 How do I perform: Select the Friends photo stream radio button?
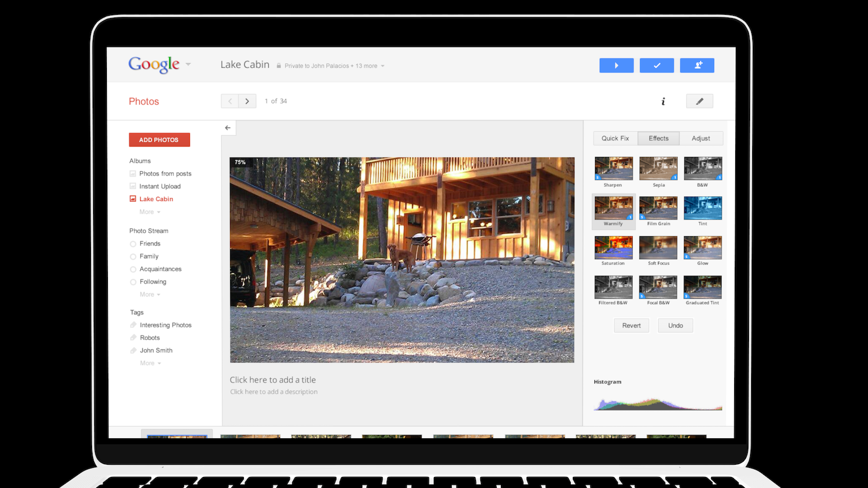[133, 244]
